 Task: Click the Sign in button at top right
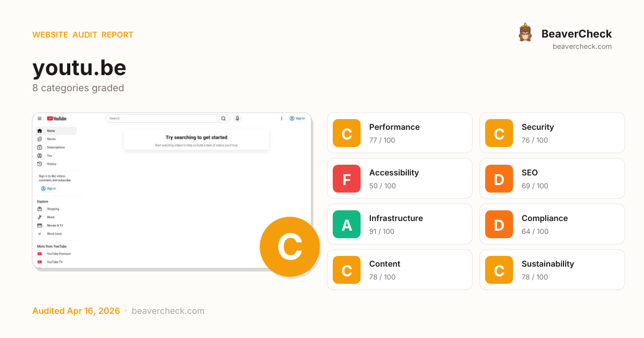(x=297, y=119)
